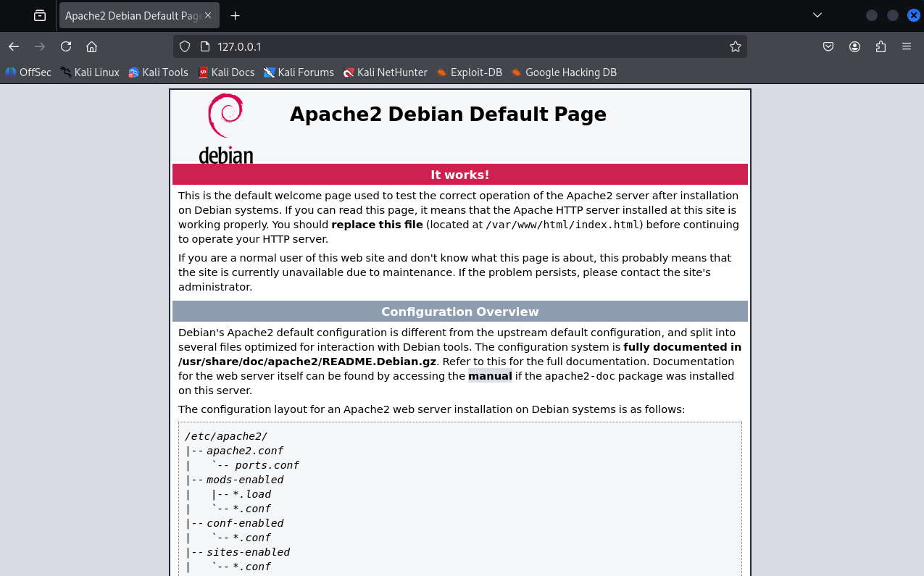Show site information page icon
The image size is (924, 576).
(x=204, y=46)
